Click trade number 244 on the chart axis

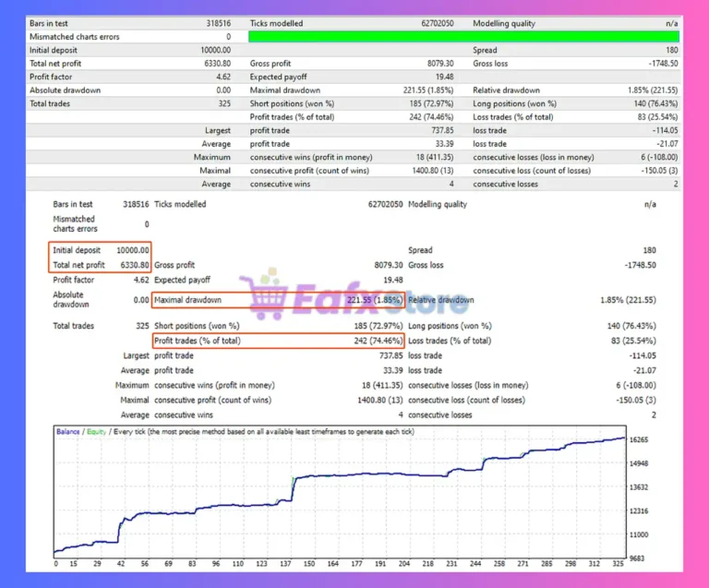pyautogui.click(x=475, y=564)
